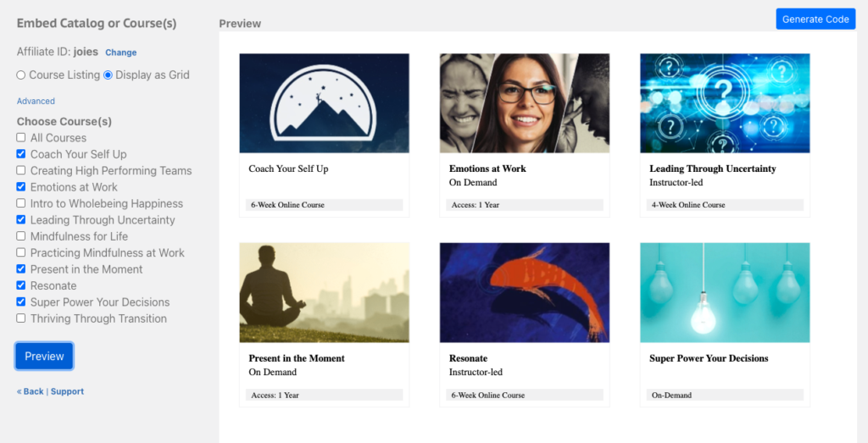Open the Support link
Viewport: 868px width, 443px height.
pyautogui.click(x=67, y=391)
